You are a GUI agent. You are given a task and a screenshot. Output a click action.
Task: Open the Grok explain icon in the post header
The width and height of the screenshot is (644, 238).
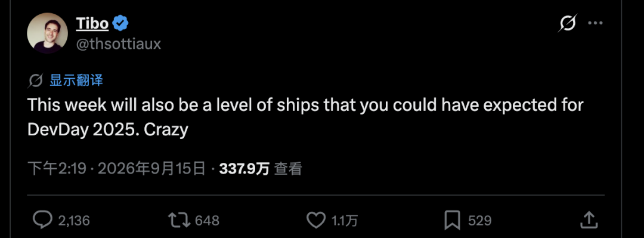(x=567, y=23)
